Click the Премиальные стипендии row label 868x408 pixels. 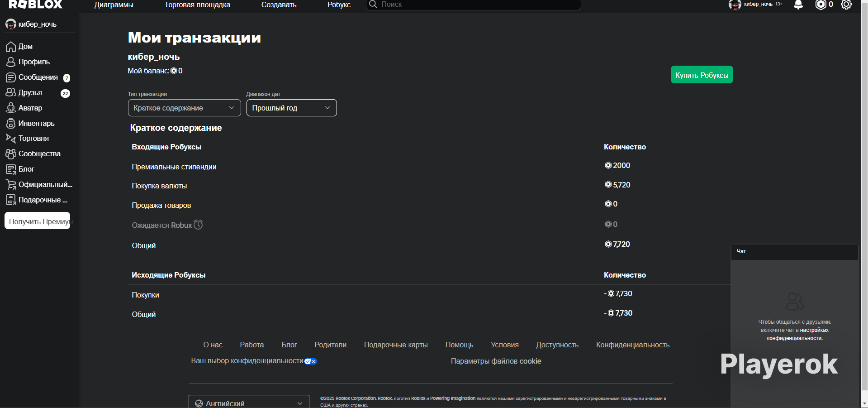[x=174, y=167]
